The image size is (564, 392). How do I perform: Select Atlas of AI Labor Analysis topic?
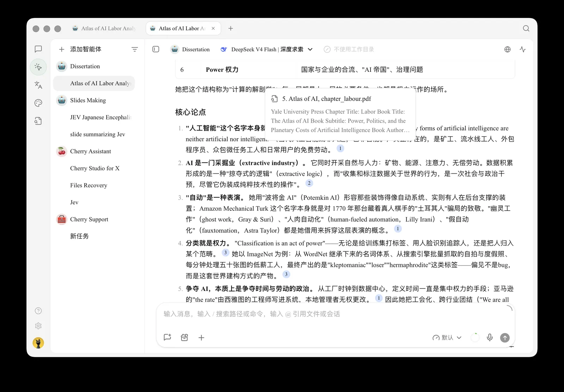[94, 83]
